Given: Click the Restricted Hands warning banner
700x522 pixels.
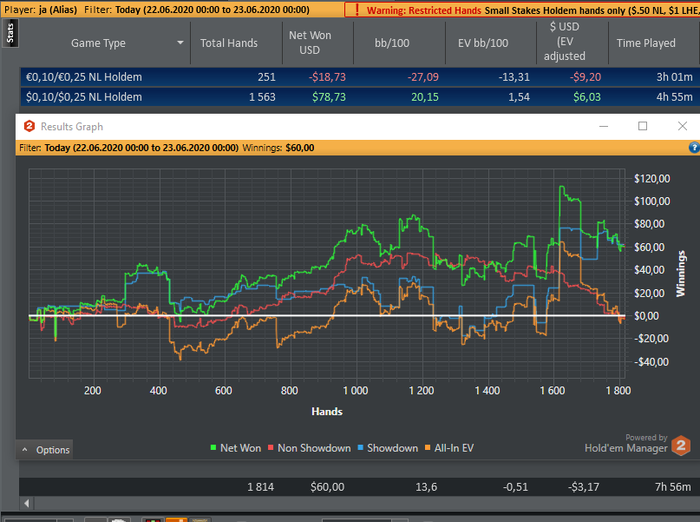Looking at the screenshot, I should [522, 10].
